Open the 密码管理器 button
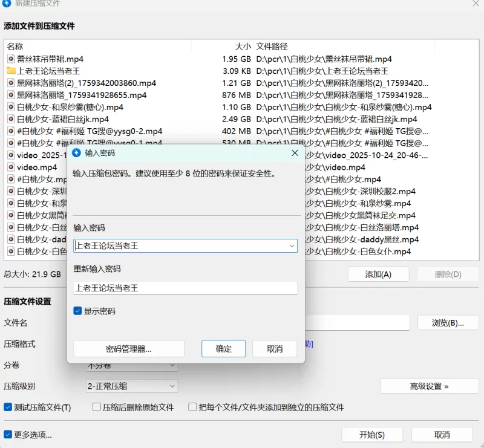 coord(128,349)
